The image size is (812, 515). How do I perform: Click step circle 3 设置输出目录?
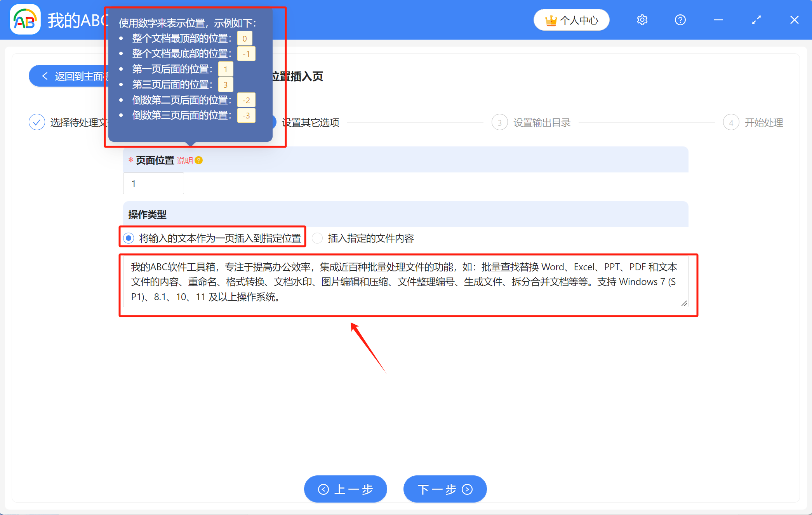pyautogui.click(x=499, y=122)
